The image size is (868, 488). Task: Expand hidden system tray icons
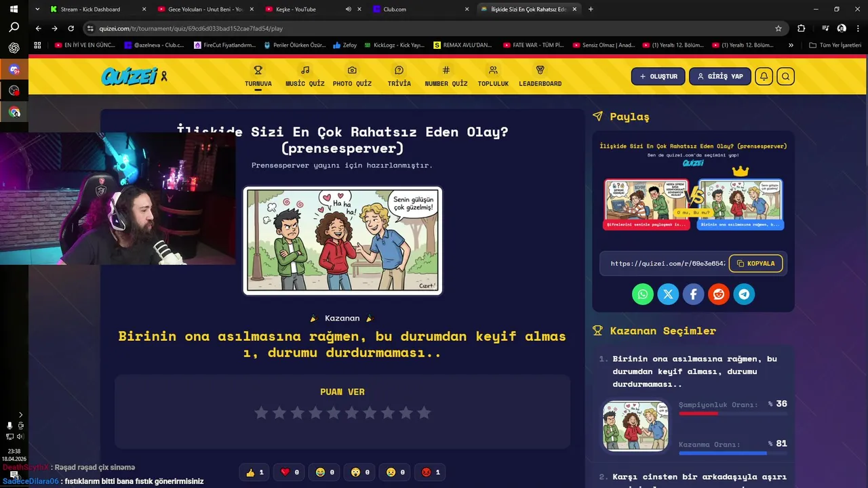coord(20,415)
